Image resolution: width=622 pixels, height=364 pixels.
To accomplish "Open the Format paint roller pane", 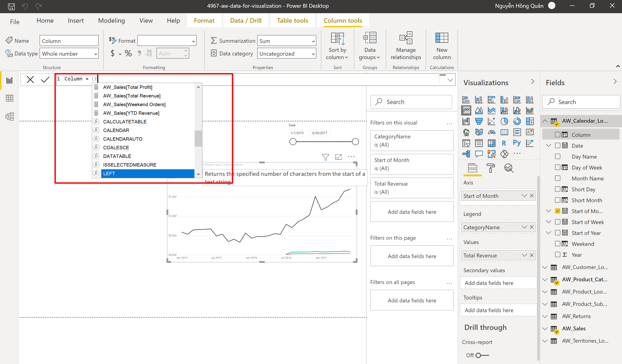I will click(491, 168).
